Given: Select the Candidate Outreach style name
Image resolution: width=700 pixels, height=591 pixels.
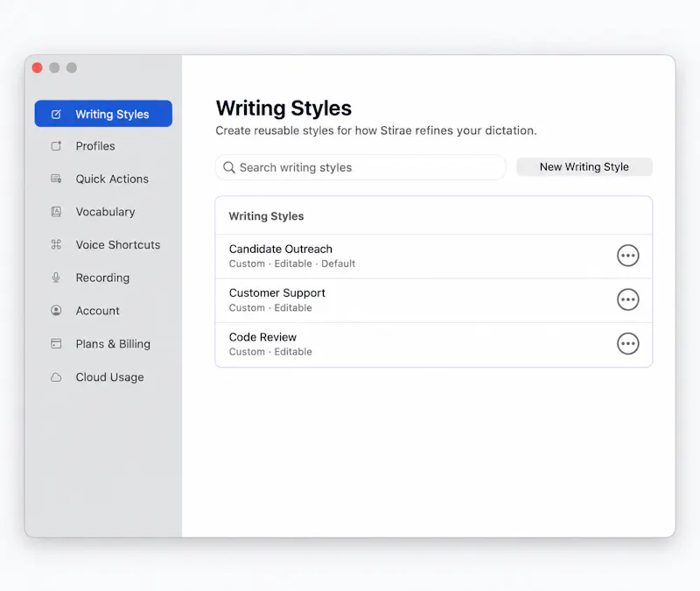Looking at the screenshot, I should click(280, 249).
